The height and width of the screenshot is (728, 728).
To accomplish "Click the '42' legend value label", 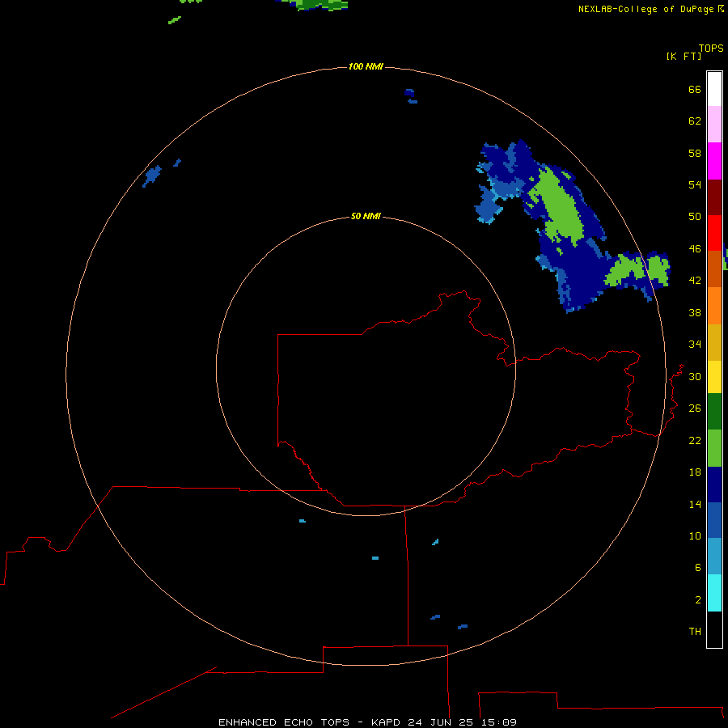I will click(695, 280).
